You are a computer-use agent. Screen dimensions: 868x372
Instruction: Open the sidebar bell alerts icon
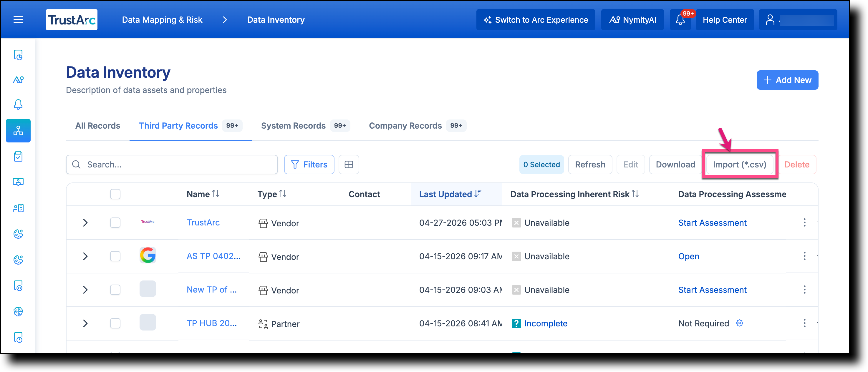[18, 104]
